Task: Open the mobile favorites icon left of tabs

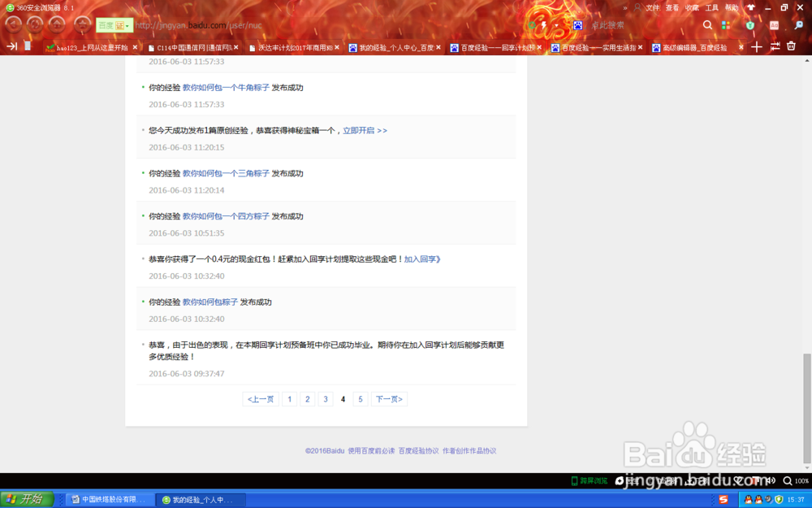Action: (28, 46)
